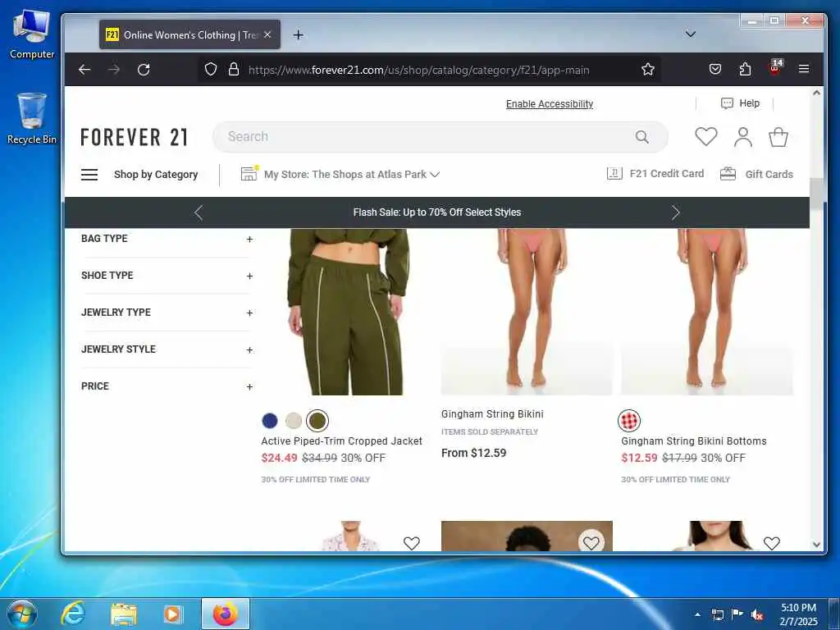
Task: Open the Firefox application menu
Action: pyautogui.click(x=804, y=69)
